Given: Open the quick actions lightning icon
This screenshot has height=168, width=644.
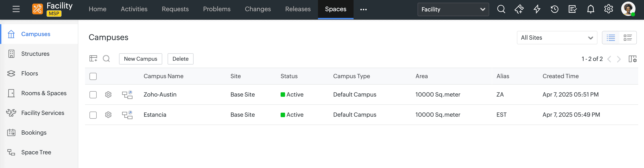Looking at the screenshot, I should pyautogui.click(x=537, y=9).
